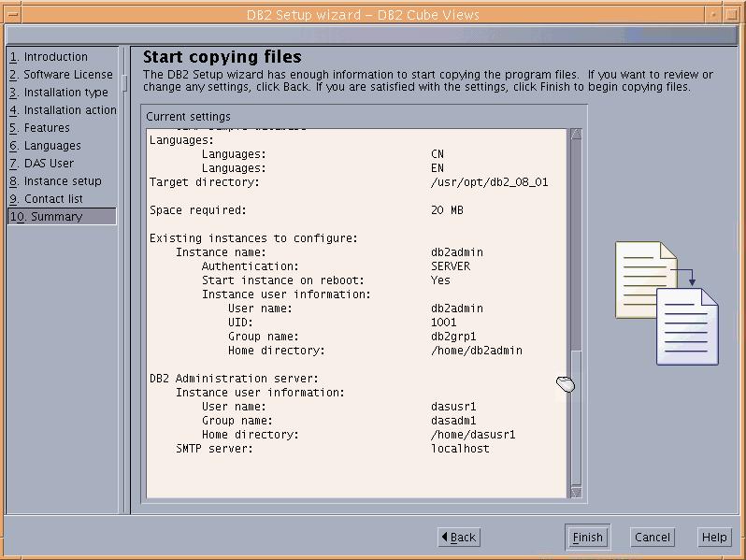The image size is (746, 560).
Task: Select step 10 Summary
Action: tap(62, 217)
